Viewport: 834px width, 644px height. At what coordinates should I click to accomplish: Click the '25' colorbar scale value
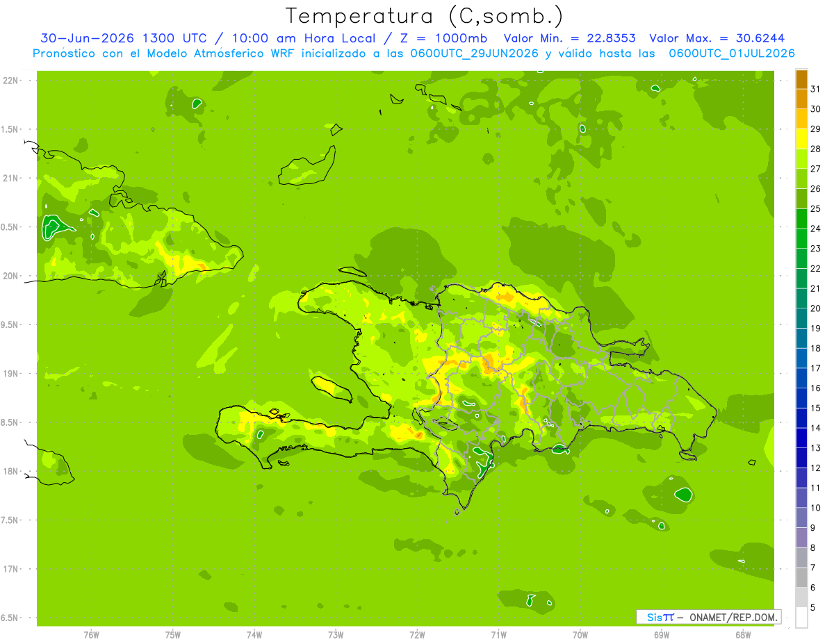pos(816,209)
